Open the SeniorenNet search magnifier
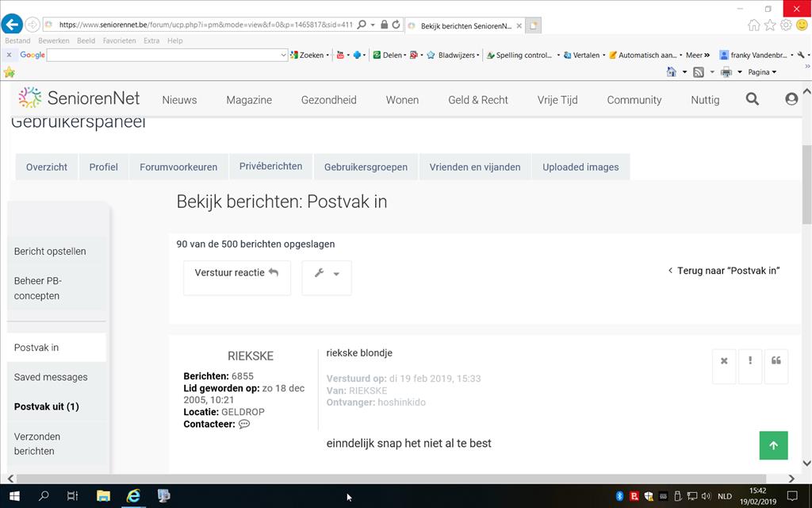Image resolution: width=812 pixels, height=508 pixels. [x=752, y=99]
